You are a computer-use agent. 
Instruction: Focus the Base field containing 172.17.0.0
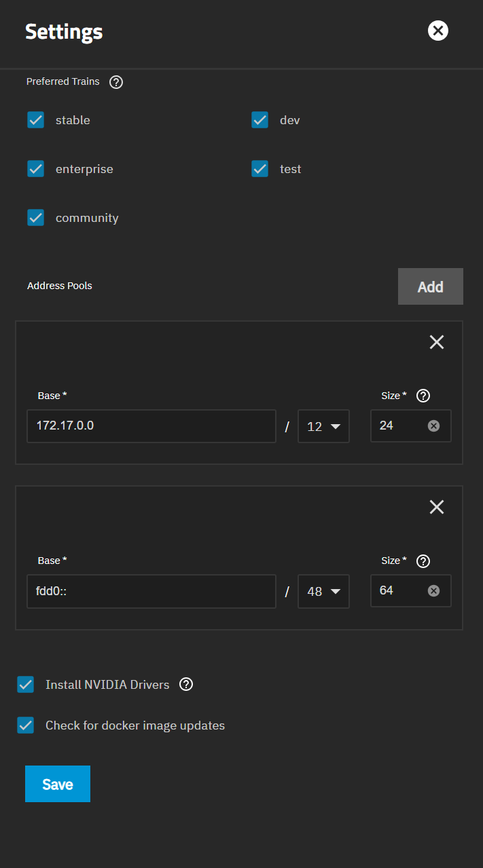point(151,426)
